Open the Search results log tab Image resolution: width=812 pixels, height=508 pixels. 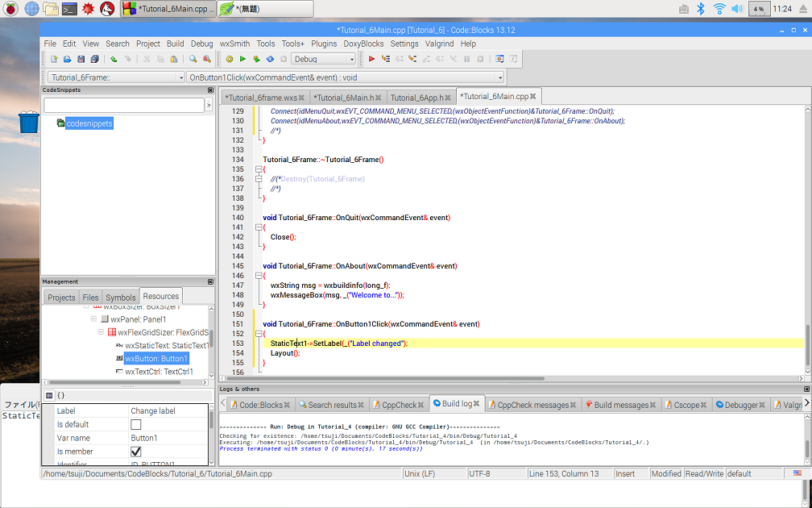(331, 405)
